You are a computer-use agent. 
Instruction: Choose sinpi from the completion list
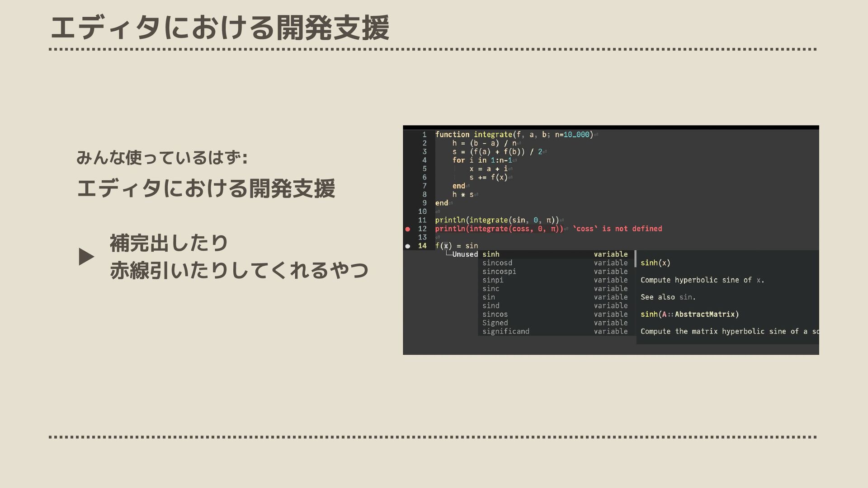coord(492,280)
